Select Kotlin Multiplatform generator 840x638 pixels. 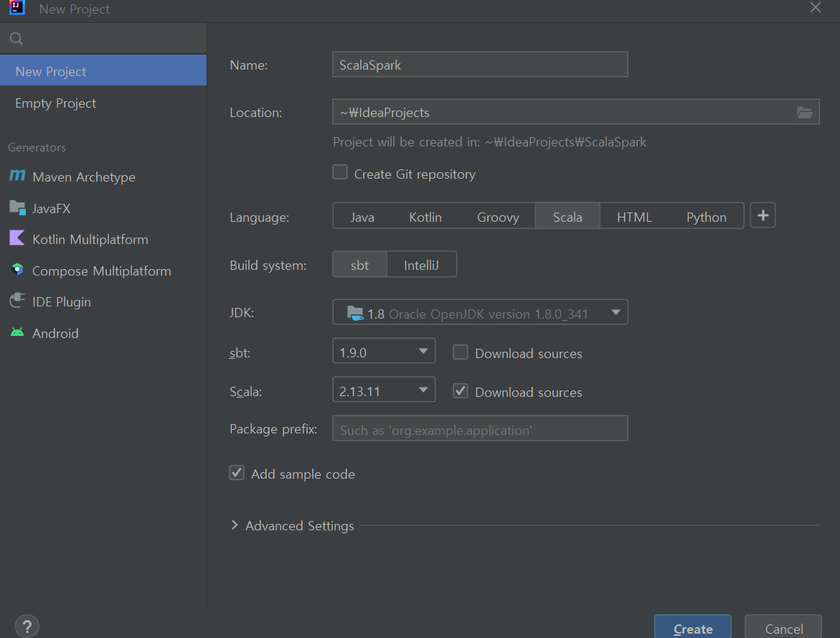(103, 239)
